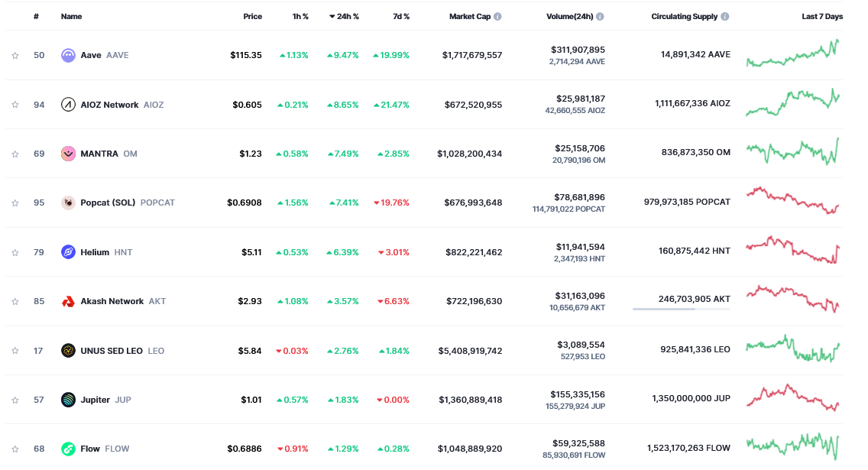Open Helium HNT coin page
This screenshot has height=470, width=868.
click(106, 252)
